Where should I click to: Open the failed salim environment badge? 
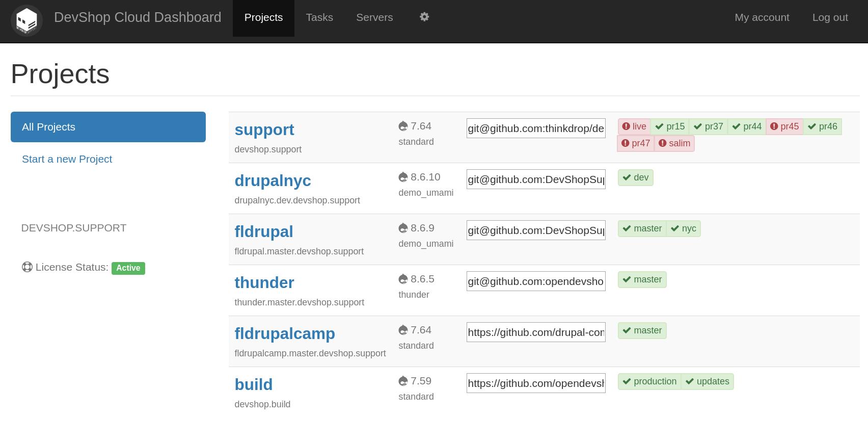[674, 143]
